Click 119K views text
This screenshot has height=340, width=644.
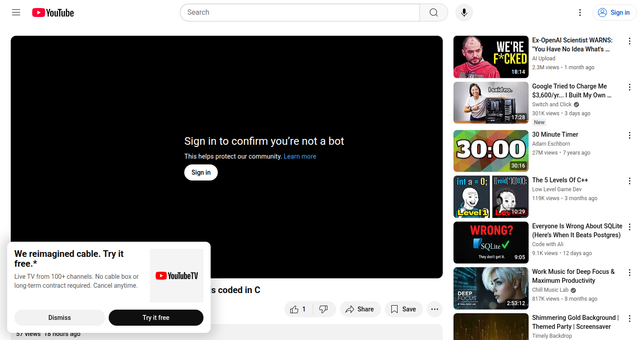click(x=546, y=198)
